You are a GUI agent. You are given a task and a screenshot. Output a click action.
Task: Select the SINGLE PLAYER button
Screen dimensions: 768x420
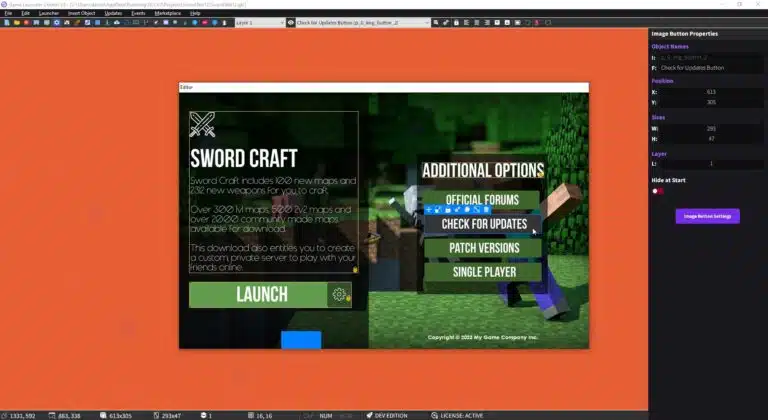point(483,272)
